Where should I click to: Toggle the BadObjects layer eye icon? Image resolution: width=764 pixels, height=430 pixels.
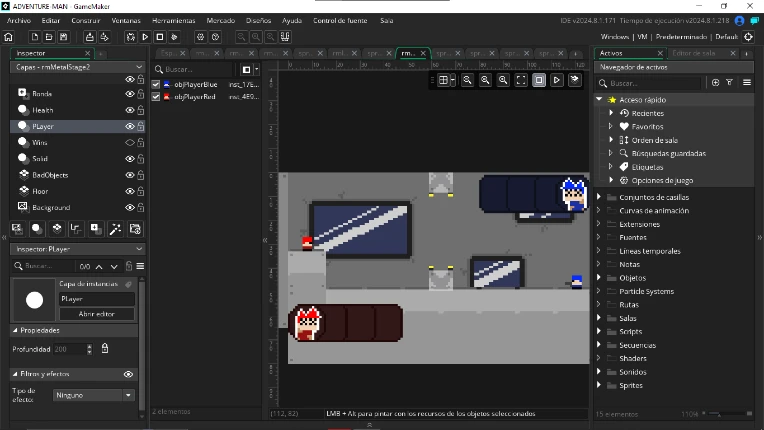click(x=130, y=175)
